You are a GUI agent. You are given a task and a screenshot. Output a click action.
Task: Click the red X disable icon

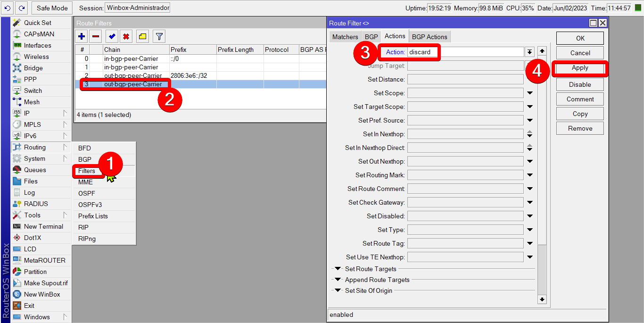tap(126, 36)
